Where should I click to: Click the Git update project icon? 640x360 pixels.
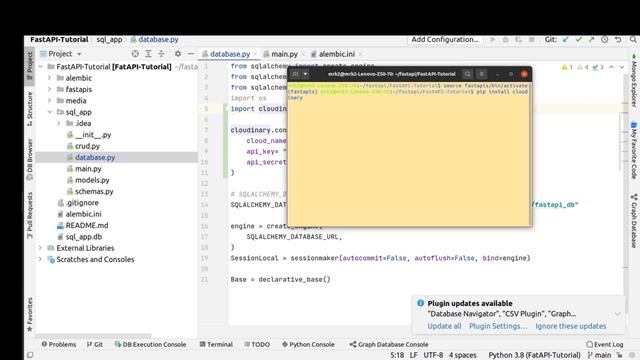point(565,40)
